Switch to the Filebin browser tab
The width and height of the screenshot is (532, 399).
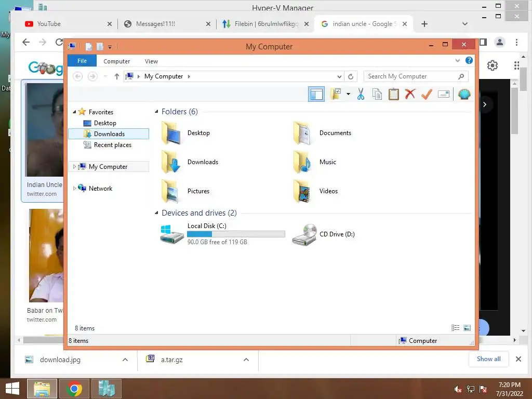(264, 24)
